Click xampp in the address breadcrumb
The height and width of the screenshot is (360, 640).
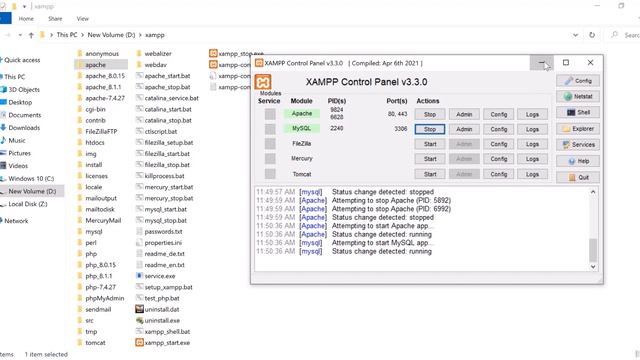[x=155, y=35]
